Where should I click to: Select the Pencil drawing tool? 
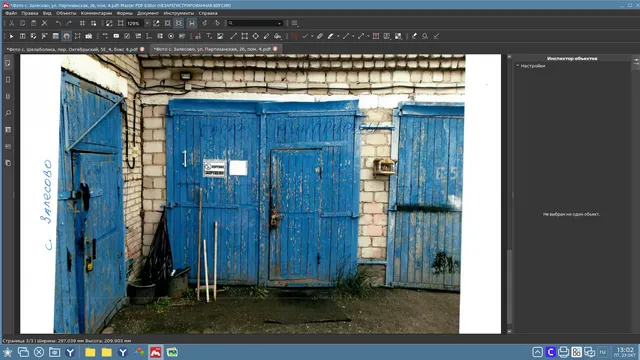267,36
